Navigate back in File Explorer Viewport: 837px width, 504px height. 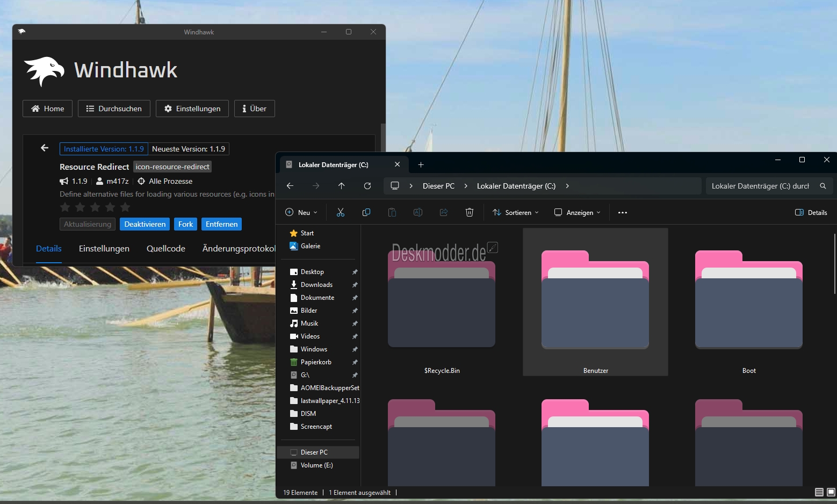(290, 186)
